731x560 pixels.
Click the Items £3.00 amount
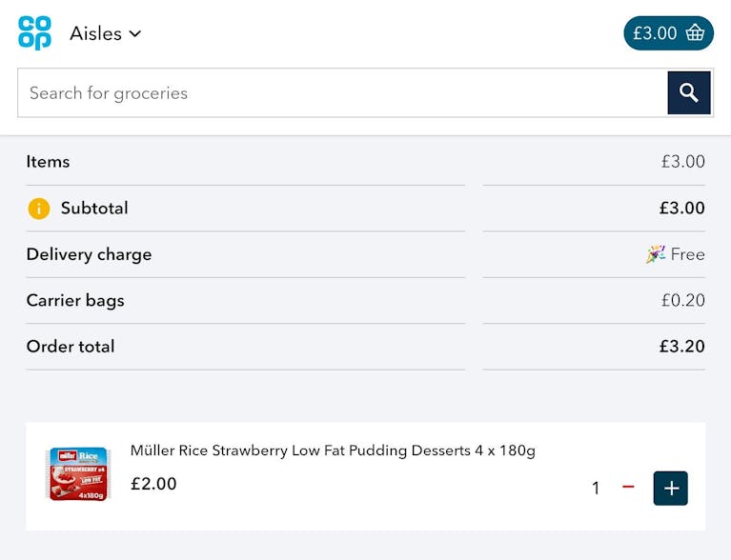(683, 162)
